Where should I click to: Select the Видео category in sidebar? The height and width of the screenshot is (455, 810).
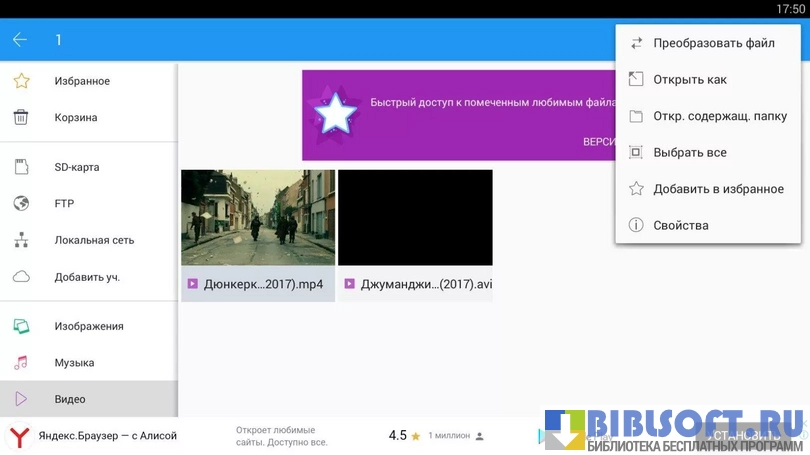point(88,399)
